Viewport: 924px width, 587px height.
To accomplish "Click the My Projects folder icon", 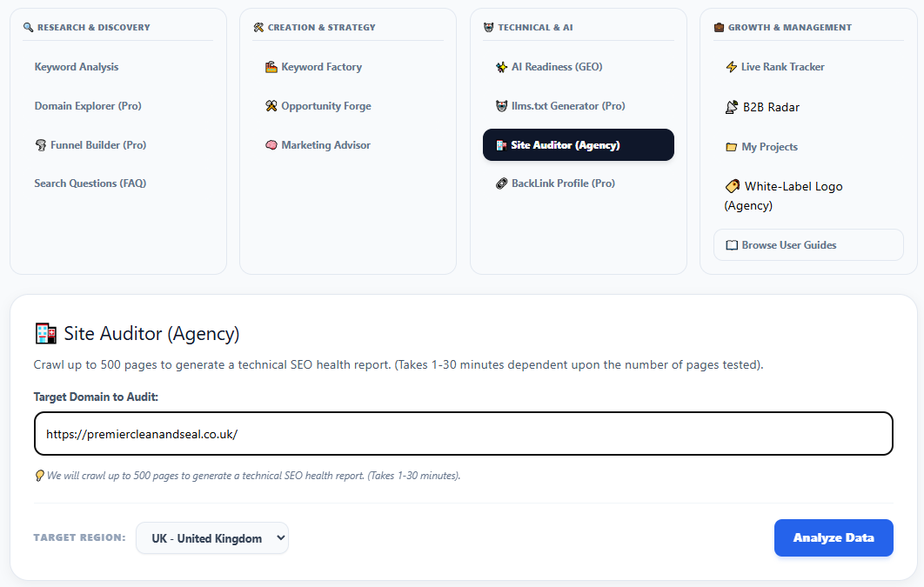I will [x=732, y=147].
